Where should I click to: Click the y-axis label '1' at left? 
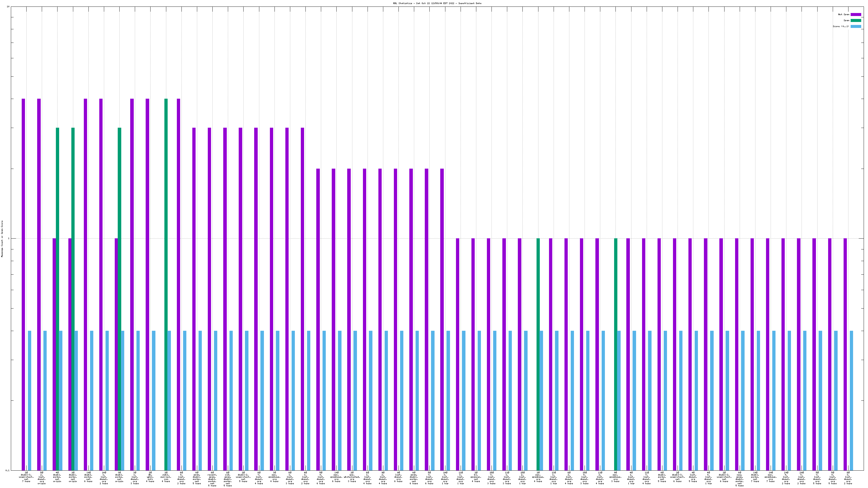[9, 239]
